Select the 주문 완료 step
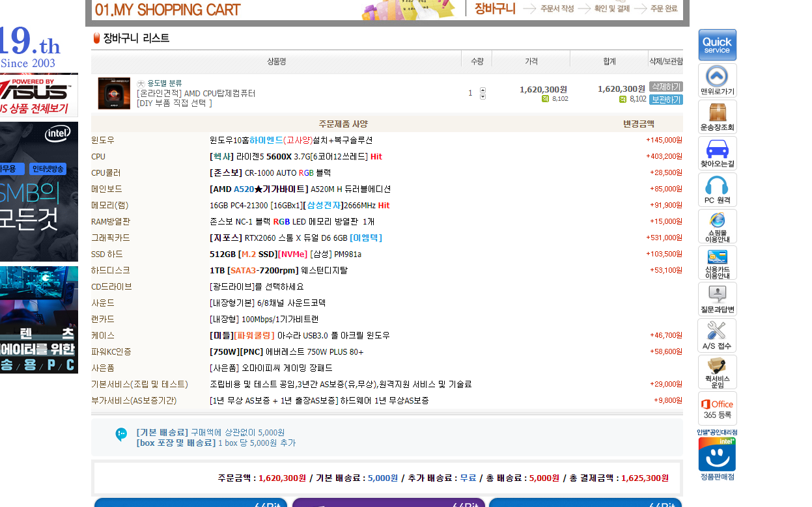This screenshot has width=812, height=507. (x=664, y=8)
